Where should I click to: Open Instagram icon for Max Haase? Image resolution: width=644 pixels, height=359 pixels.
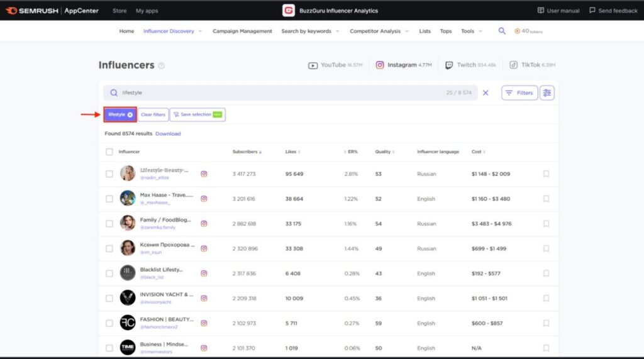coord(204,199)
